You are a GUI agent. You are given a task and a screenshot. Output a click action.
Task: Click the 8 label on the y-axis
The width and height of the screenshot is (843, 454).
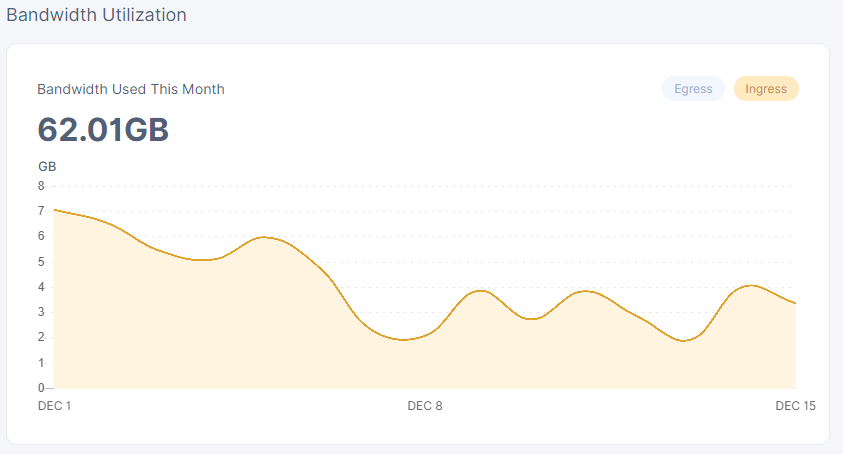(41, 186)
